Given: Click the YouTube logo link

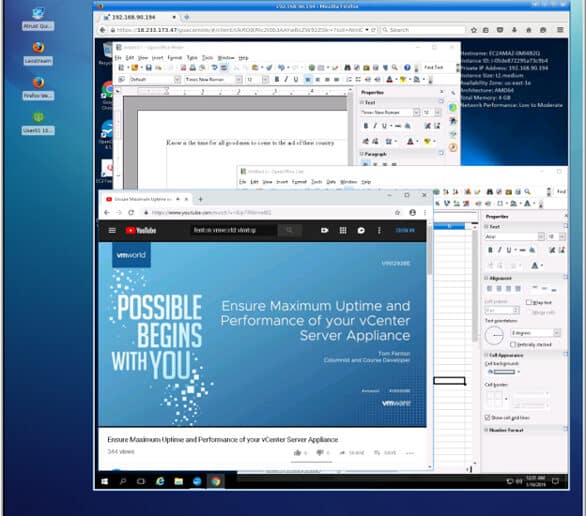Looking at the screenshot, I should click(141, 230).
